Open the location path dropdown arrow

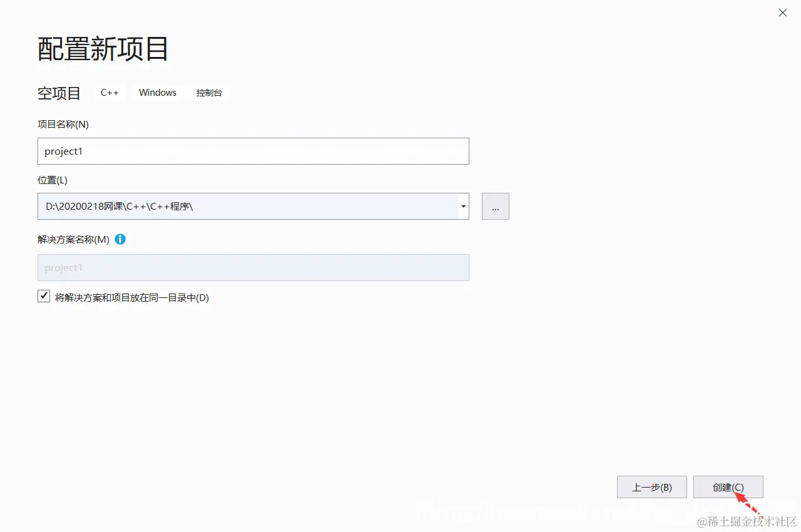pyautogui.click(x=463, y=207)
